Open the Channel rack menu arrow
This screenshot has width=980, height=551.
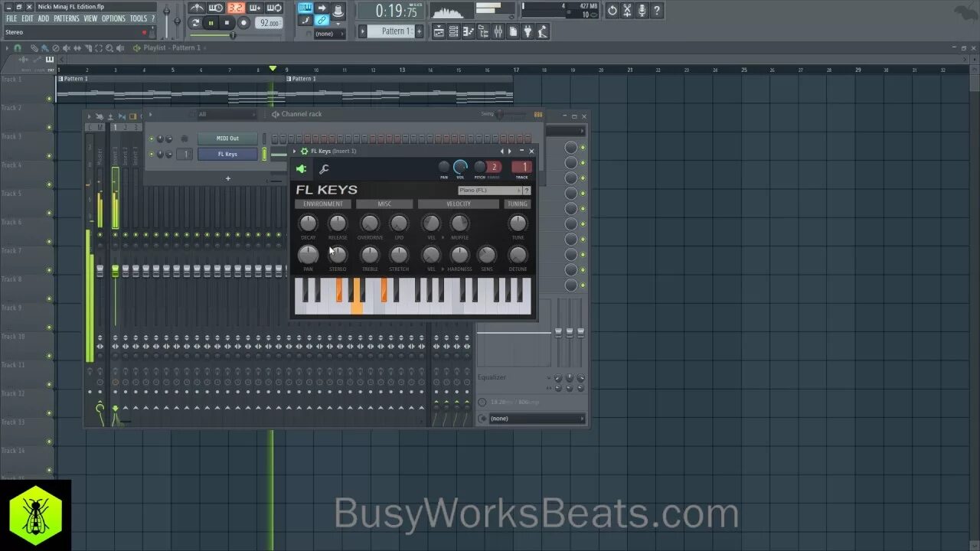[x=150, y=115]
